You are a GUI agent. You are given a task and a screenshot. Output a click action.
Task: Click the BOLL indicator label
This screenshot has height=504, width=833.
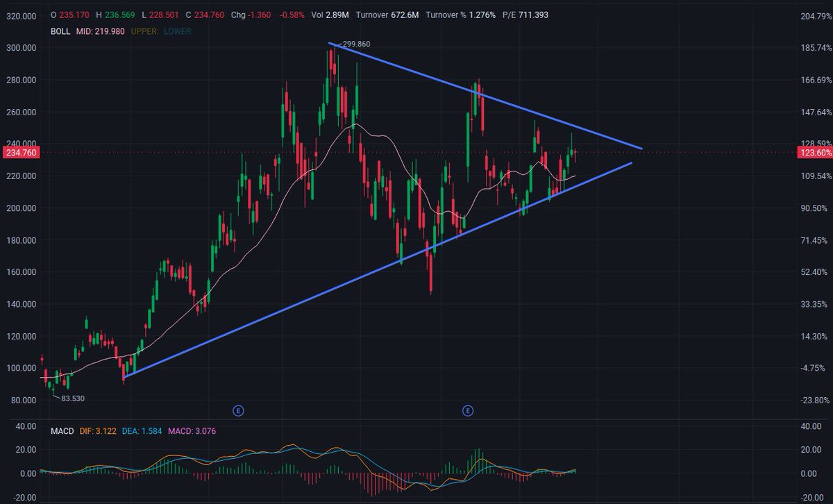coord(60,31)
